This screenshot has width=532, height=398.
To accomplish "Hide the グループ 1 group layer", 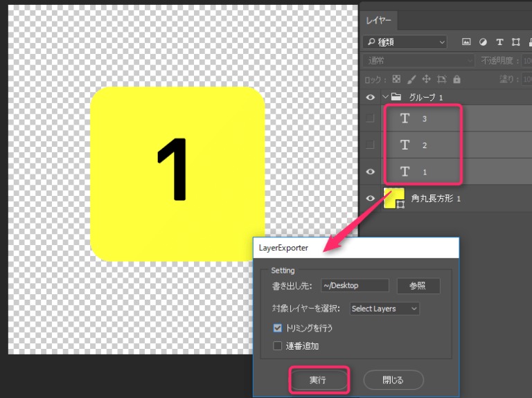I will click(370, 98).
